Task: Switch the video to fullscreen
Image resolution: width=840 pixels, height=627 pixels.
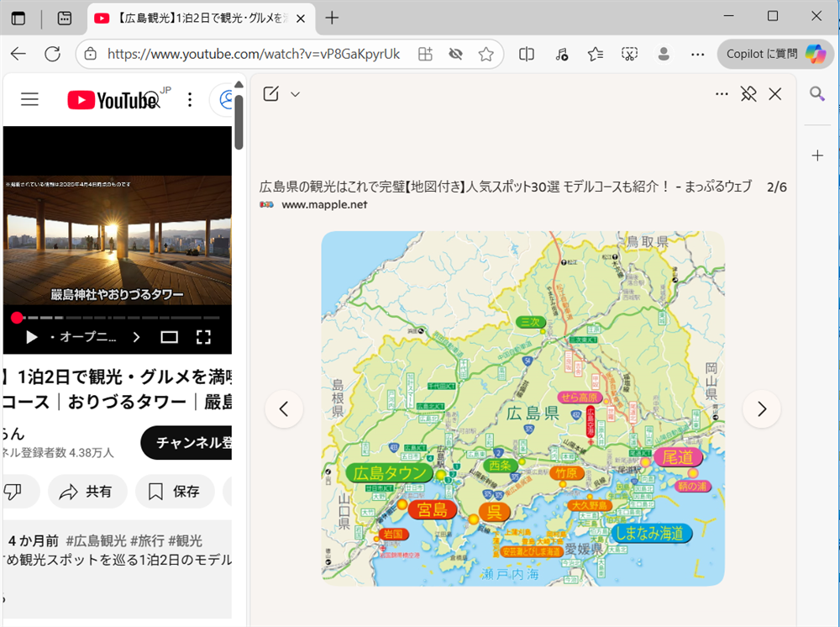Action: 203,335
